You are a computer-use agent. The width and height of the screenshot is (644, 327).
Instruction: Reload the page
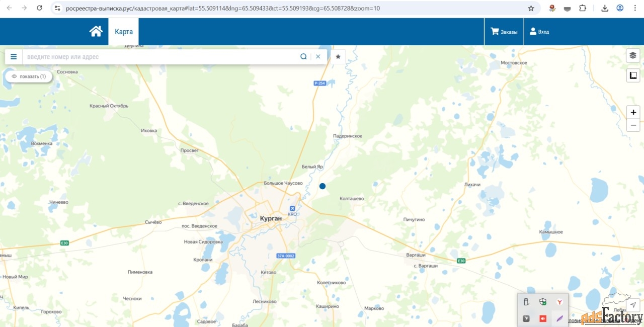tap(39, 8)
